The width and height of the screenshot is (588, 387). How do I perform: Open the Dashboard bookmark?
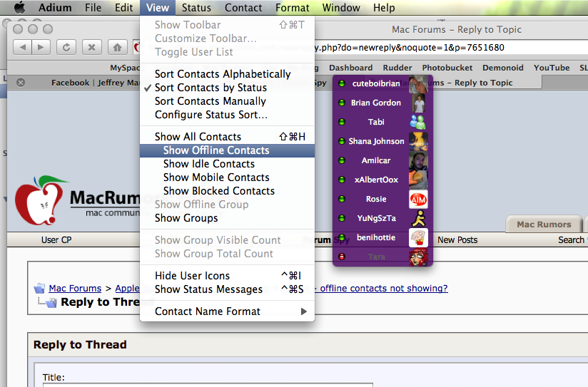(x=350, y=68)
